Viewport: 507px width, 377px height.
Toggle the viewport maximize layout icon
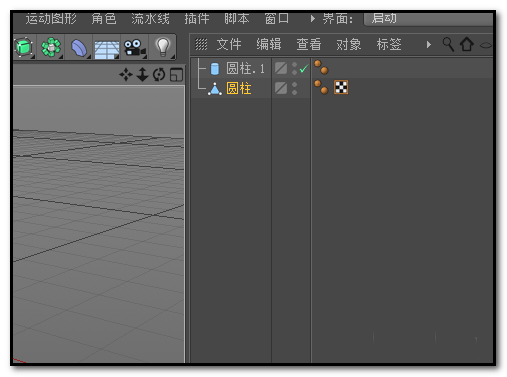coord(176,75)
